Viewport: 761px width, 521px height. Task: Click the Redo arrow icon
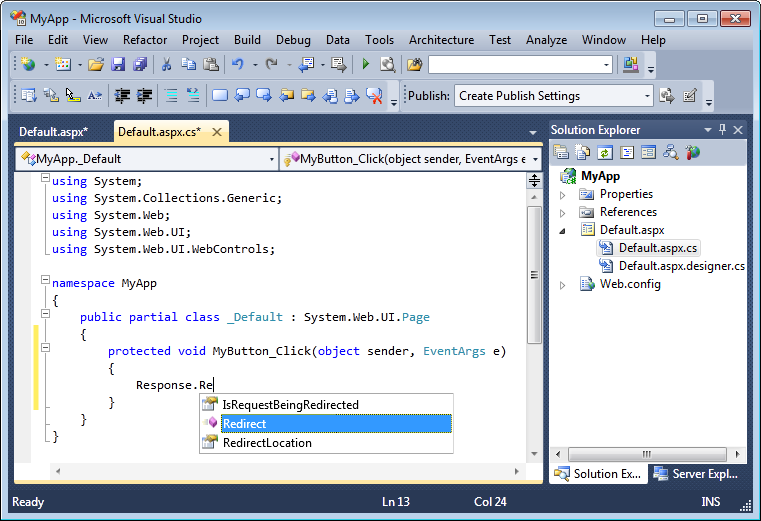271,64
